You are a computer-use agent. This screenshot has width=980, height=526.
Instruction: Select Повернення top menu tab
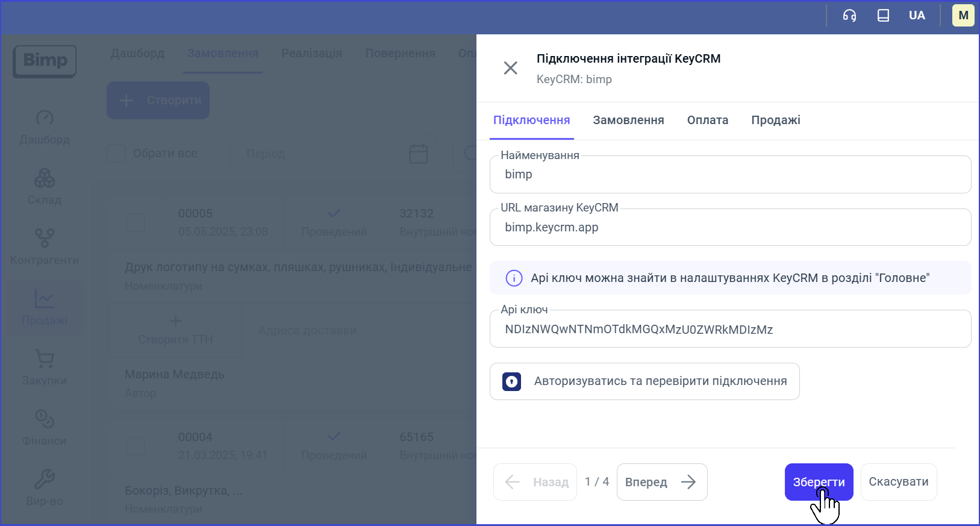coord(400,53)
